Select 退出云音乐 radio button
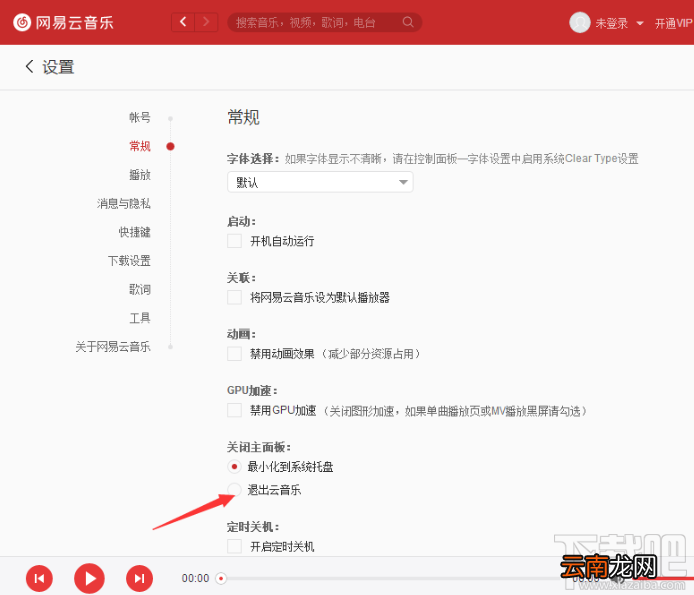The height and width of the screenshot is (595, 694). (x=234, y=490)
